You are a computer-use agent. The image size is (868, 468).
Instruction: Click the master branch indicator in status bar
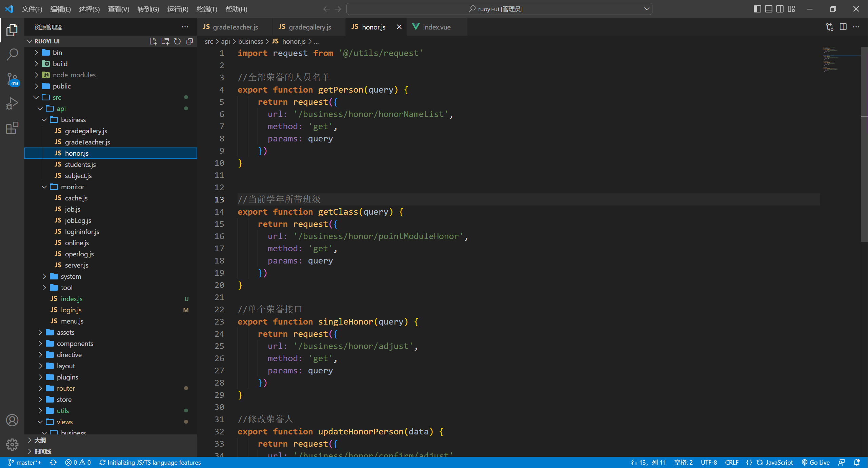pyautogui.click(x=25, y=463)
